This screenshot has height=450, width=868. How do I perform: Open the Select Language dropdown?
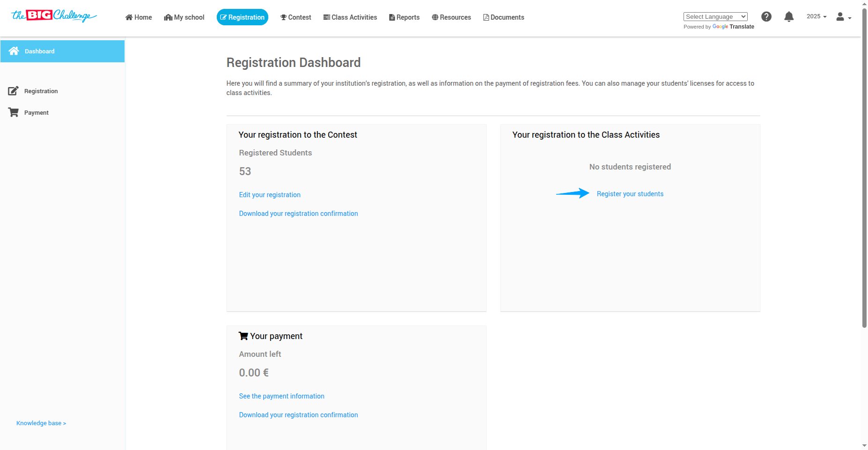(715, 17)
